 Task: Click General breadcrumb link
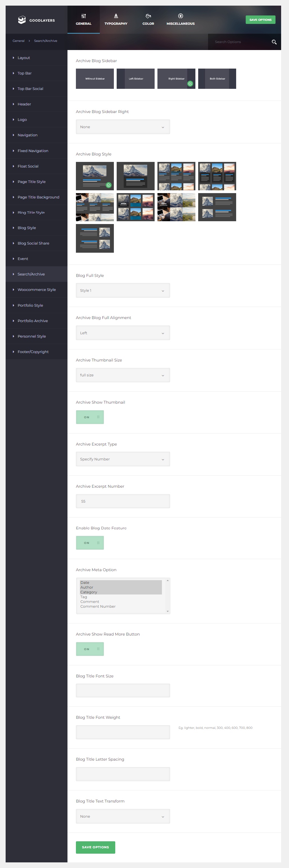[19, 41]
